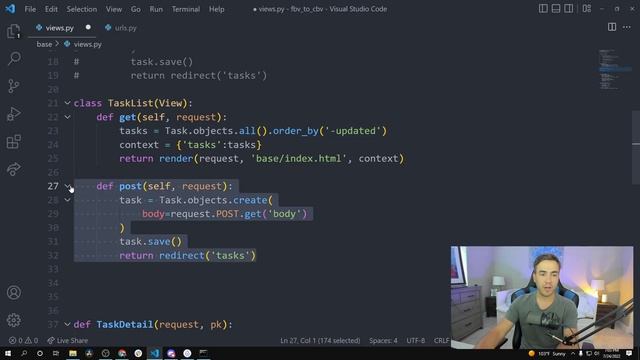Click the weather widget in the system tray

point(547,353)
